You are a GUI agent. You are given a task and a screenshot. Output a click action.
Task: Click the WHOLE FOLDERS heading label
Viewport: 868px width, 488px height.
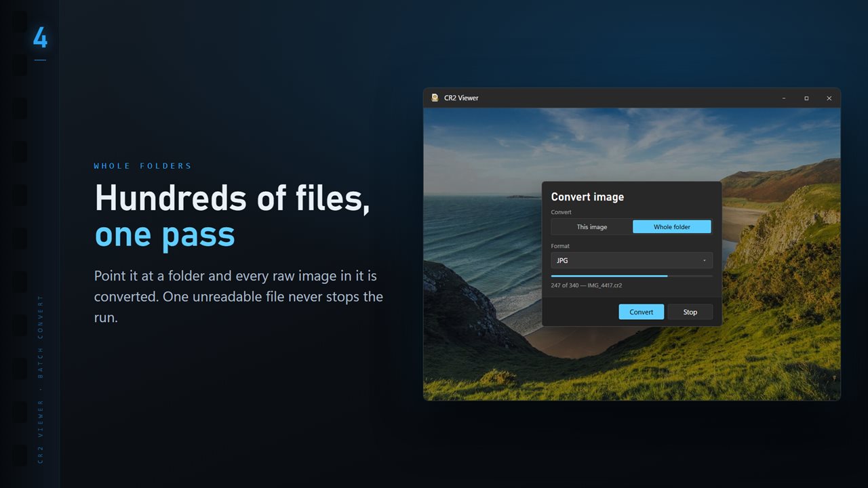142,166
